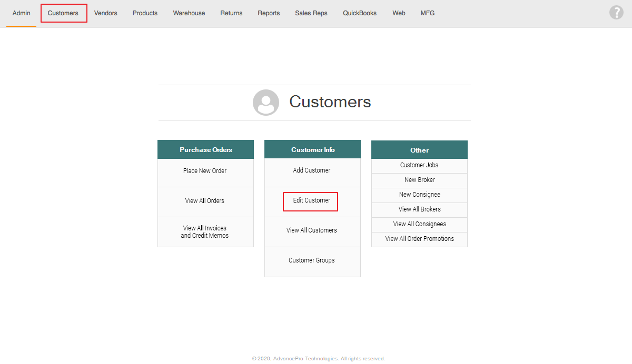Navigate to the QuickBooks menu

(x=360, y=13)
